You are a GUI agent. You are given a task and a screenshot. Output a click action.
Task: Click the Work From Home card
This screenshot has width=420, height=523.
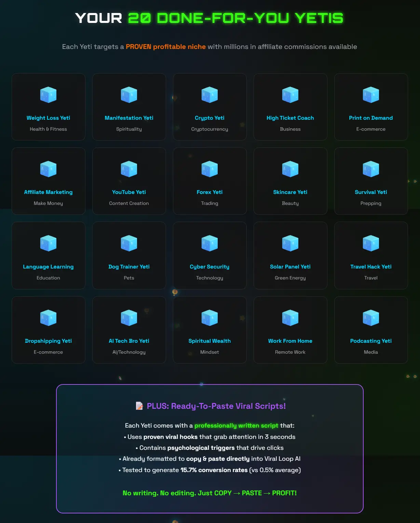pyautogui.click(x=290, y=330)
